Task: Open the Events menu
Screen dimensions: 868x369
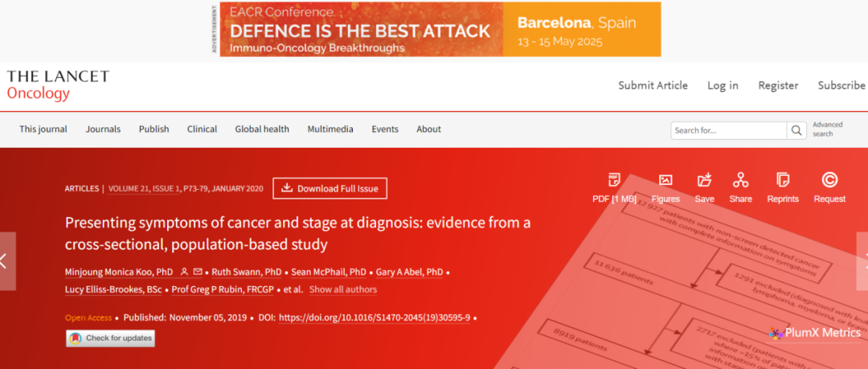Action: point(385,129)
